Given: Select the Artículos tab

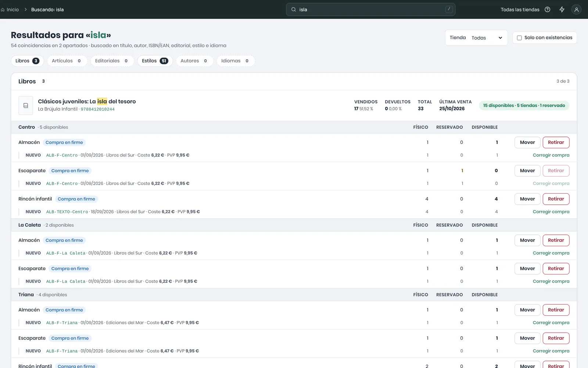Looking at the screenshot, I should 67,61.
